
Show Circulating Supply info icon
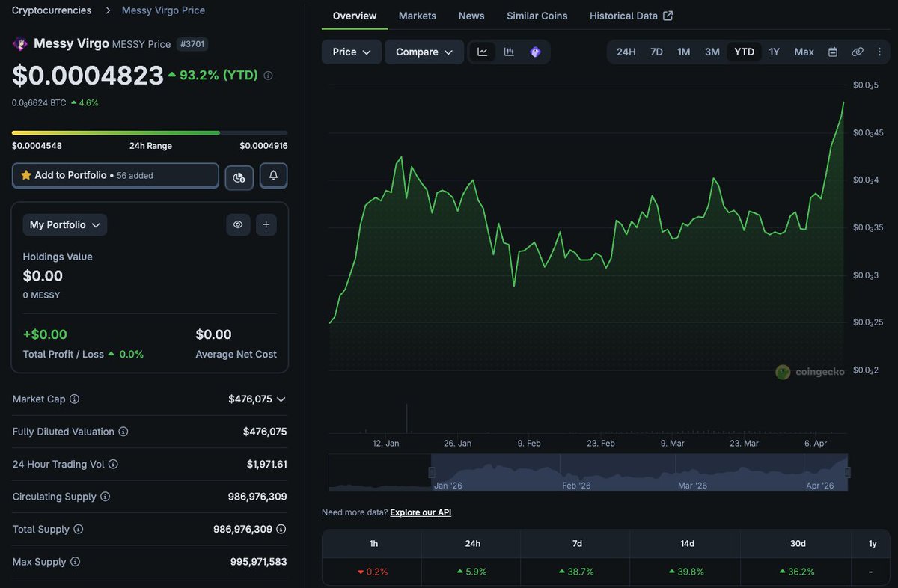[x=105, y=497]
